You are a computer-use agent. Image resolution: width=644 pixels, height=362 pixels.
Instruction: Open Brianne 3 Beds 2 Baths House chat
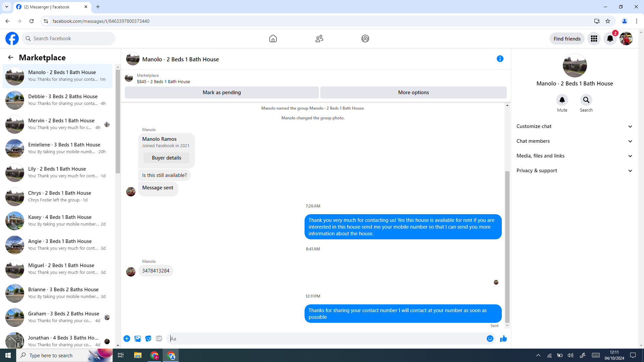[58, 293]
